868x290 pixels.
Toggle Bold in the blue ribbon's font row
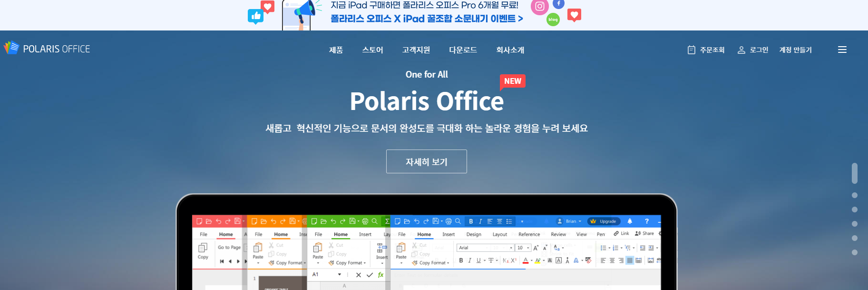tap(460, 260)
